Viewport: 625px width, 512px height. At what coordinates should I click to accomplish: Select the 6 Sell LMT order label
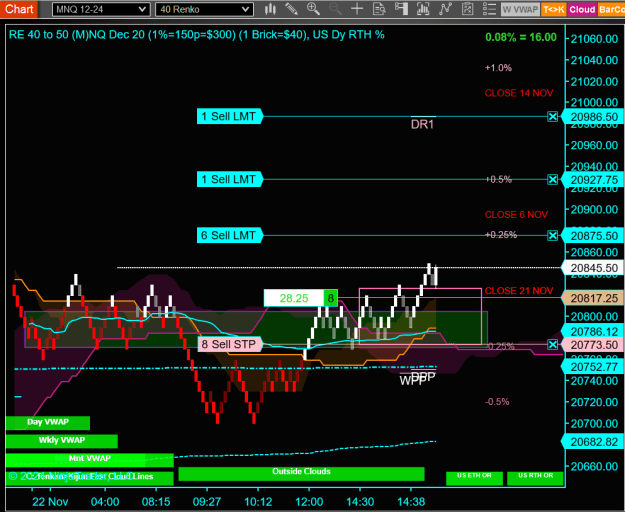pyautogui.click(x=230, y=235)
